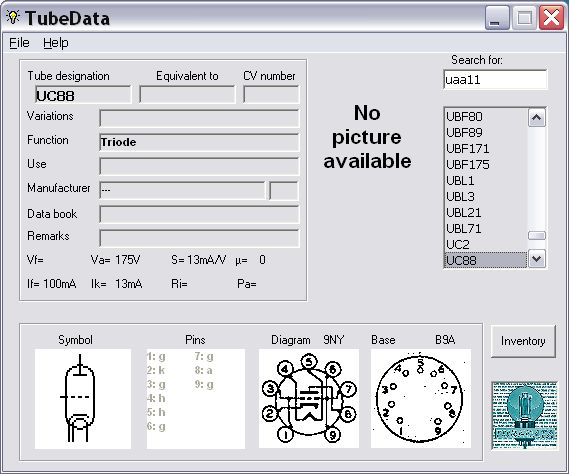
Task: Click the list scroll up arrow
Action: coord(537,118)
